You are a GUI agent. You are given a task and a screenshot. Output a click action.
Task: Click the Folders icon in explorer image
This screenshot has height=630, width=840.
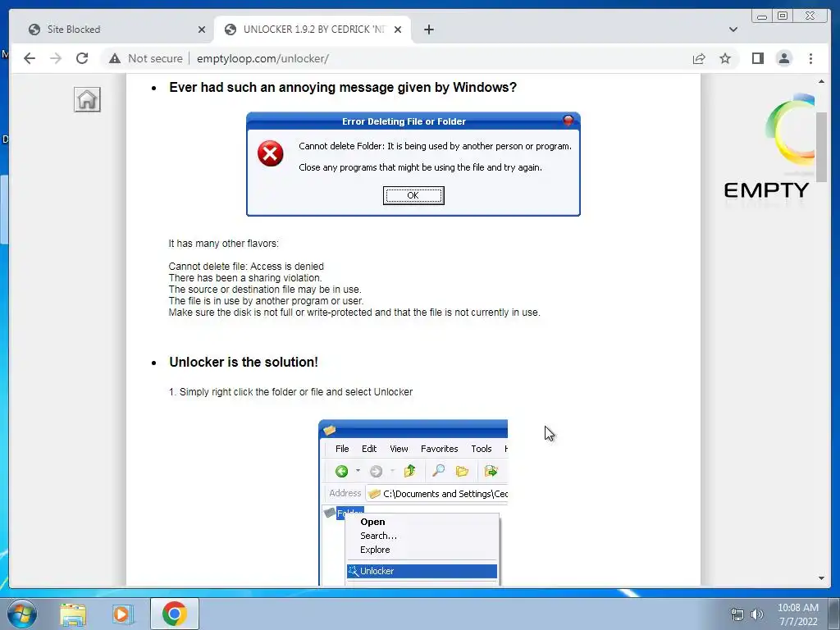pyautogui.click(x=462, y=472)
